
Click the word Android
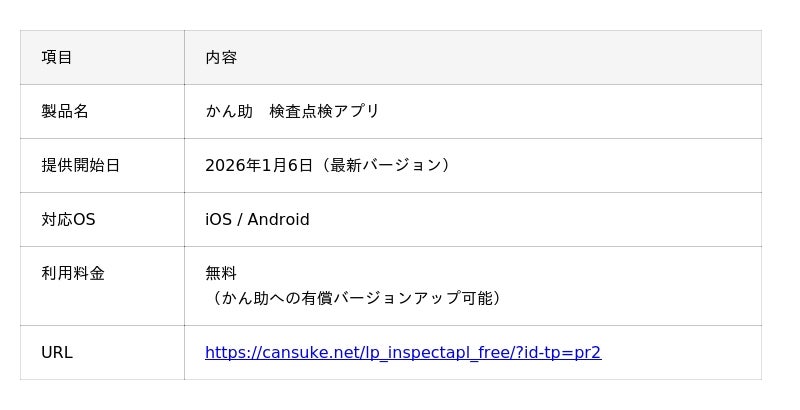(278, 219)
